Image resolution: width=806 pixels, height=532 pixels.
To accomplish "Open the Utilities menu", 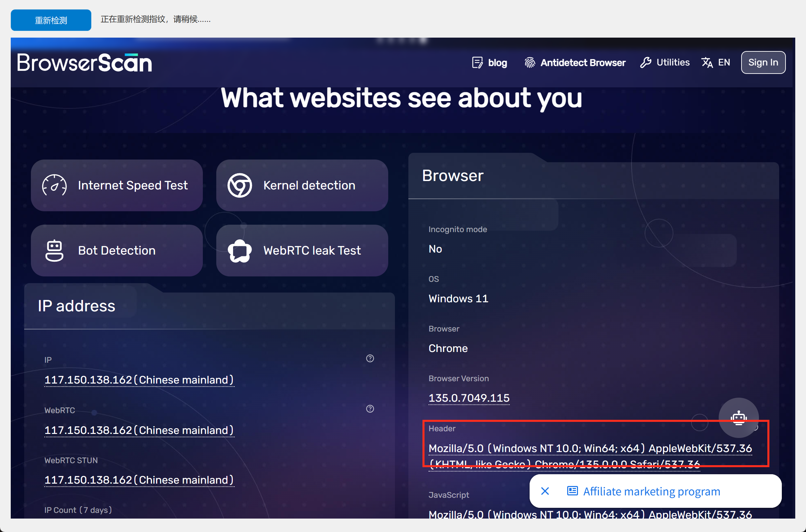I will click(673, 62).
